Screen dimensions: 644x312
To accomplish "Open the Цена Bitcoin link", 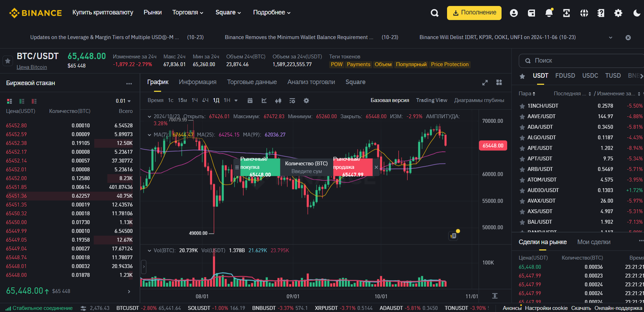I will [x=32, y=67].
